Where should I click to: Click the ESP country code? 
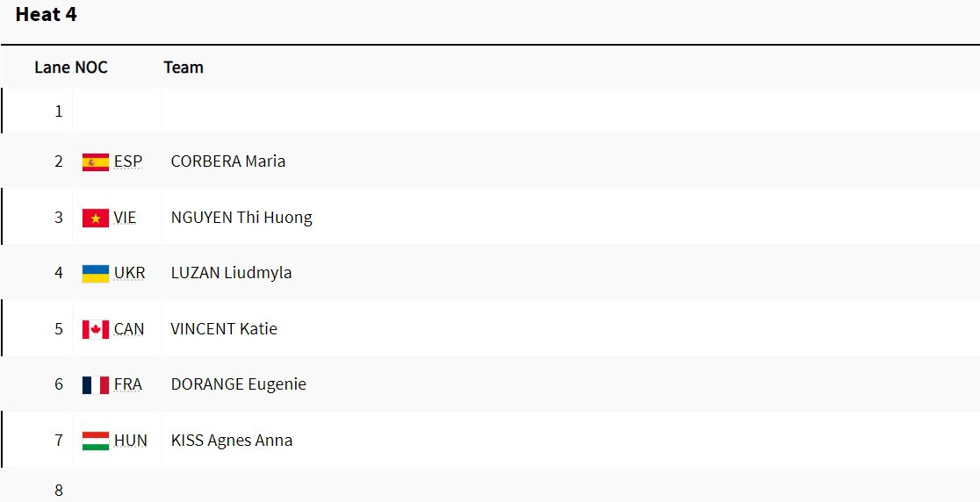tap(128, 161)
